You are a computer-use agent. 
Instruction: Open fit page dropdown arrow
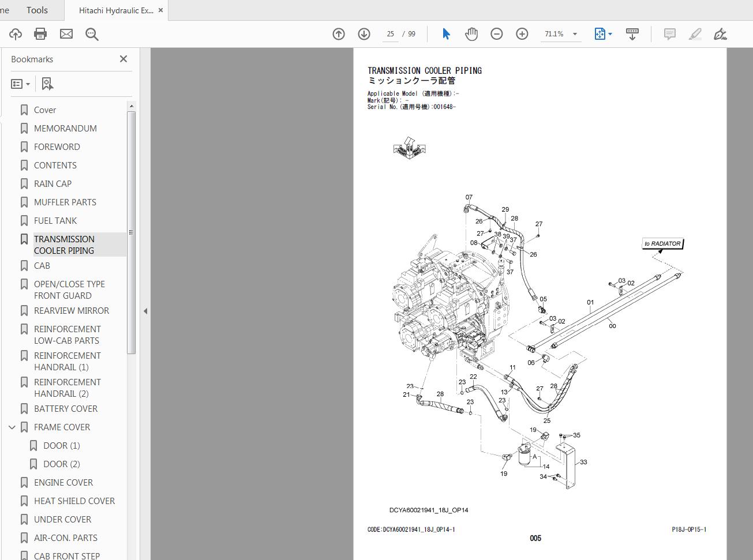(x=610, y=34)
